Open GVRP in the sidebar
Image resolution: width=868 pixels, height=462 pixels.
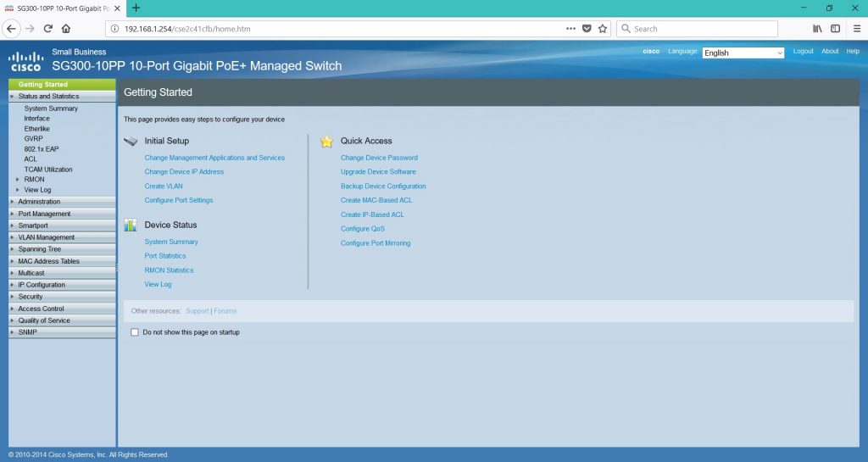[33, 139]
